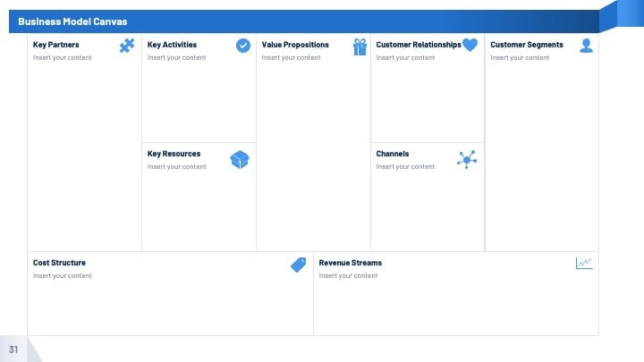Click the Customer Segments heading
644x362 pixels.
pyautogui.click(x=527, y=45)
